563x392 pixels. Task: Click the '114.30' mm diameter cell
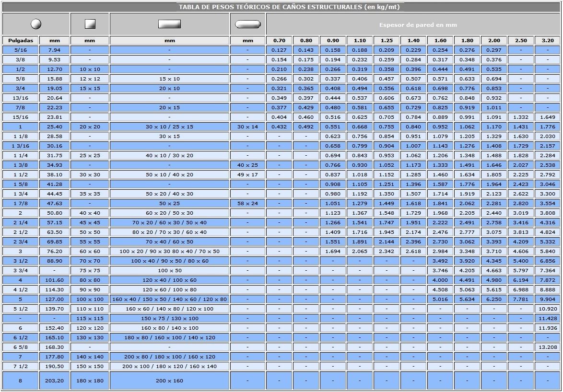pos(55,290)
